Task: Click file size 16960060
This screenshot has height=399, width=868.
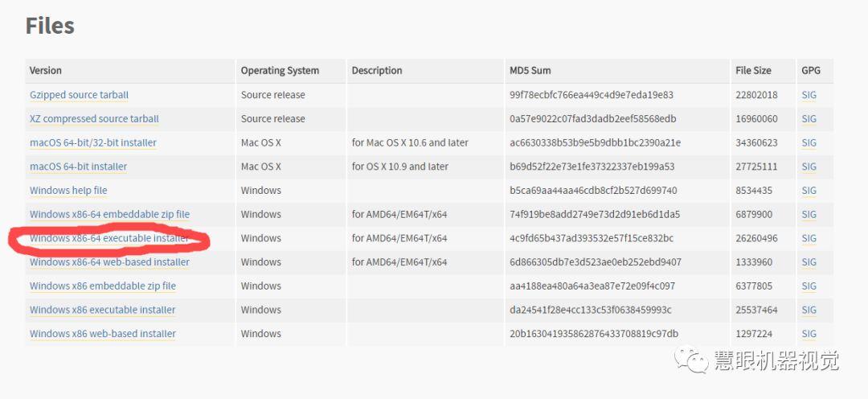Action: [756, 118]
